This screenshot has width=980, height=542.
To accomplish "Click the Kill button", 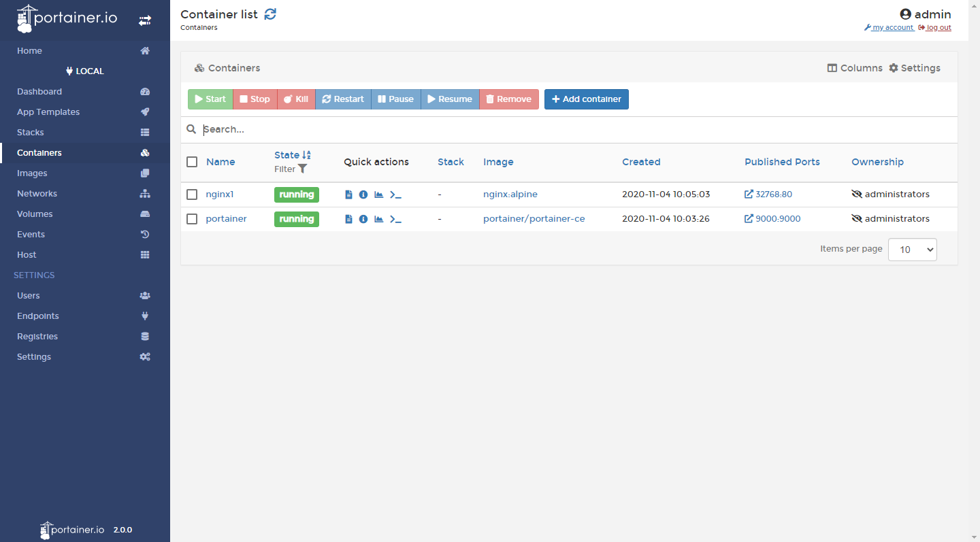I will tap(296, 99).
